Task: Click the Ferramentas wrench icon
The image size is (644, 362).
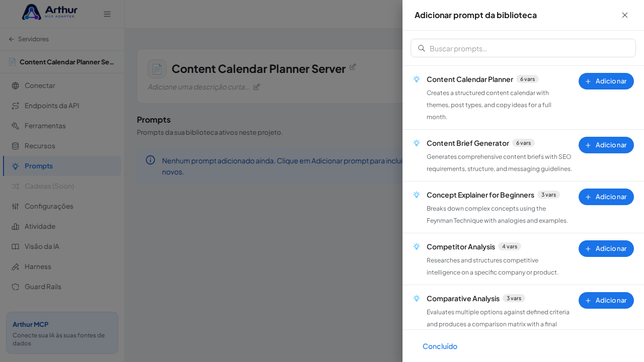Action: tap(15, 126)
